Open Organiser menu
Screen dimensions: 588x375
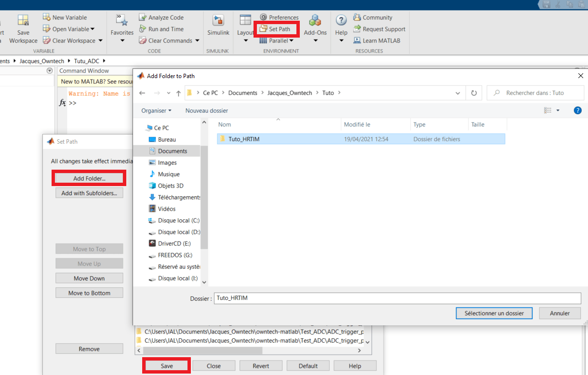tap(156, 110)
